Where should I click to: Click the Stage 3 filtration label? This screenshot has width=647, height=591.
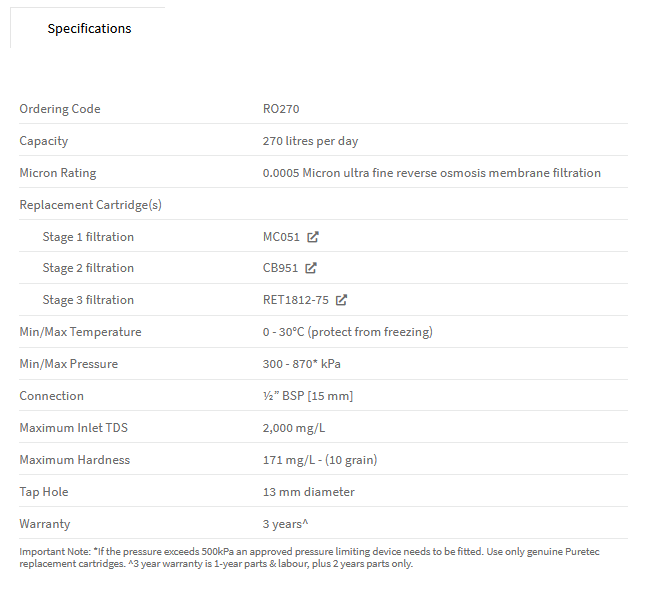[88, 300]
